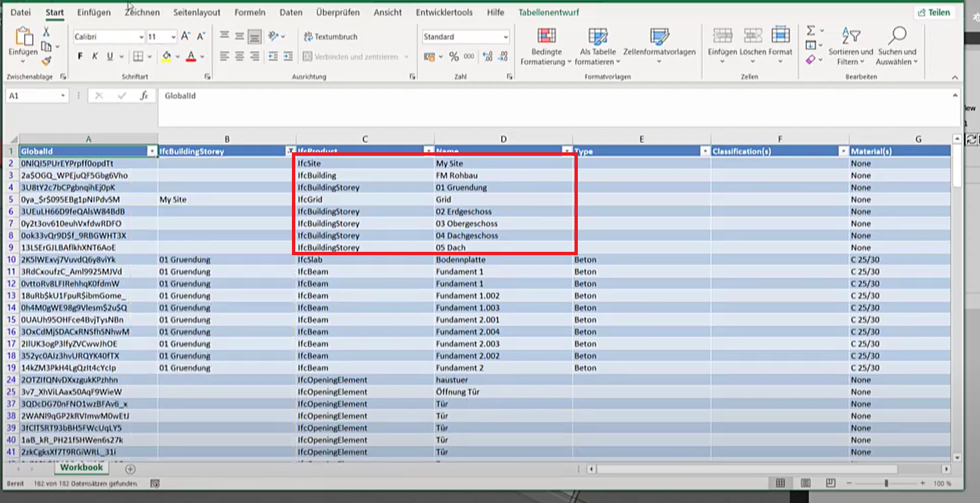Apply percent style with % icon

[x=454, y=57]
